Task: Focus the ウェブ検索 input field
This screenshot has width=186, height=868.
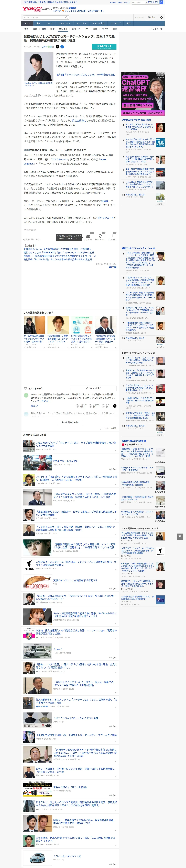Action: pyautogui.click(x=138, y=2)
